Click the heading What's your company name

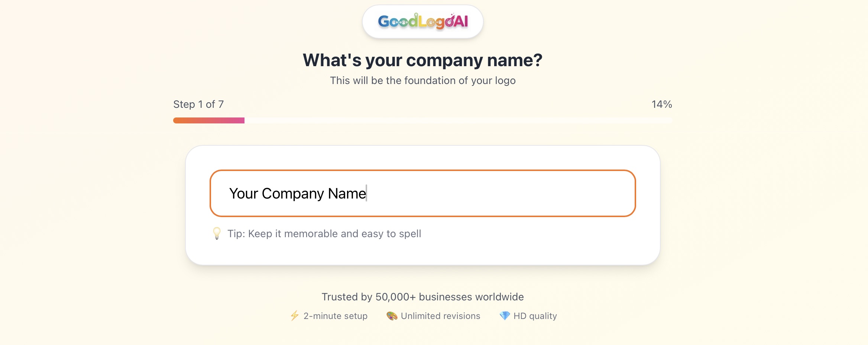coord(423,59)
